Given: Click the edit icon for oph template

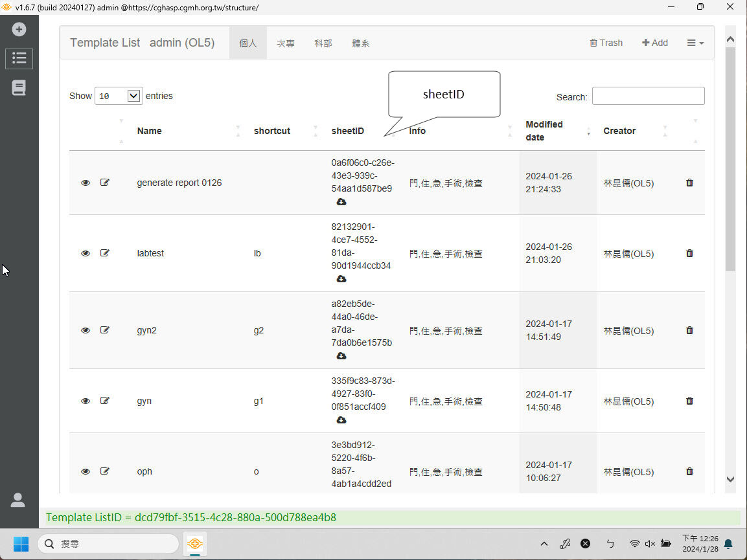Looking at the screenshot, I should pyautogui.click(x=105, y=471).
